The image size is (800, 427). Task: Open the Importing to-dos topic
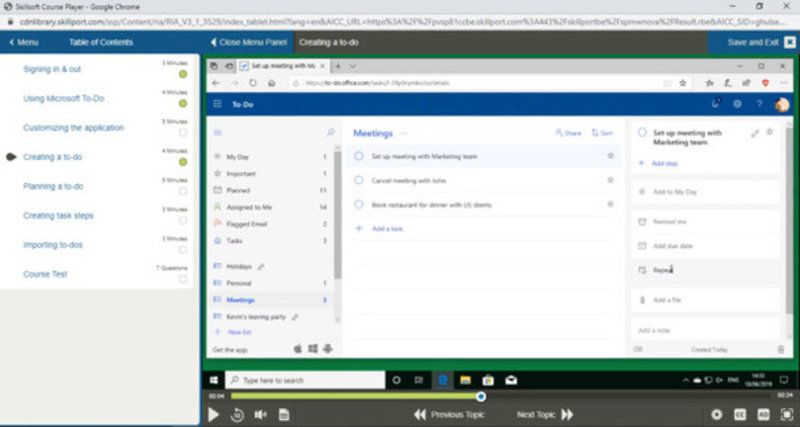(53, 245)
